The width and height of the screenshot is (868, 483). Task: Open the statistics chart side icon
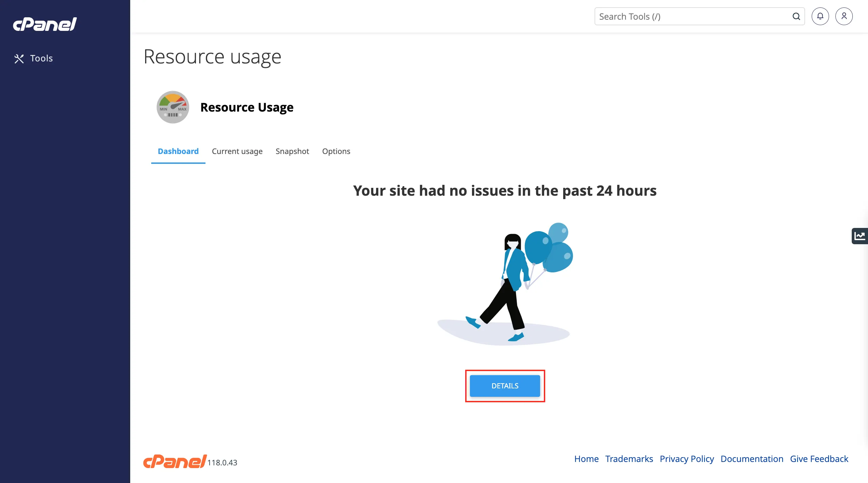click(860, 236)
